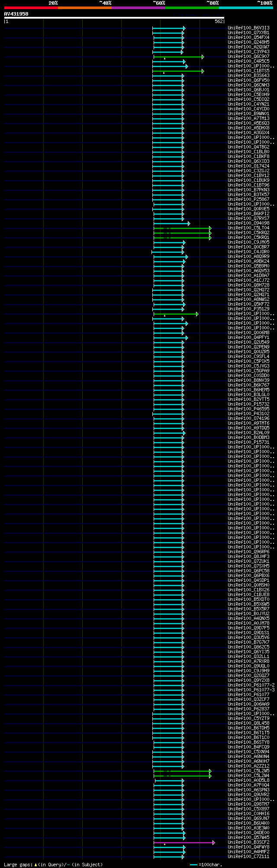Select the UniRef100_B2AL09 label

(248, 432)
